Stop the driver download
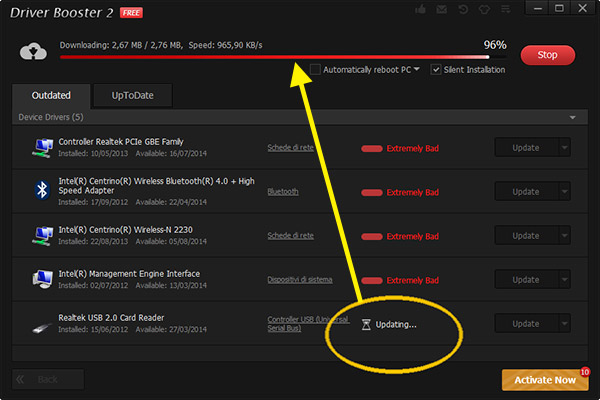The height and width of the screenshot is (400, 600). (548, 55)
